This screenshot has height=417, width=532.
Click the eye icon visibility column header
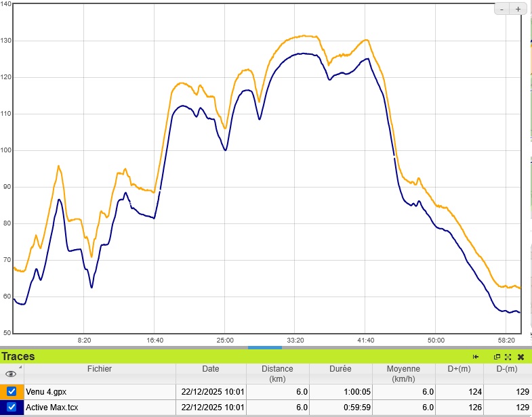click(x=10, y=374)
